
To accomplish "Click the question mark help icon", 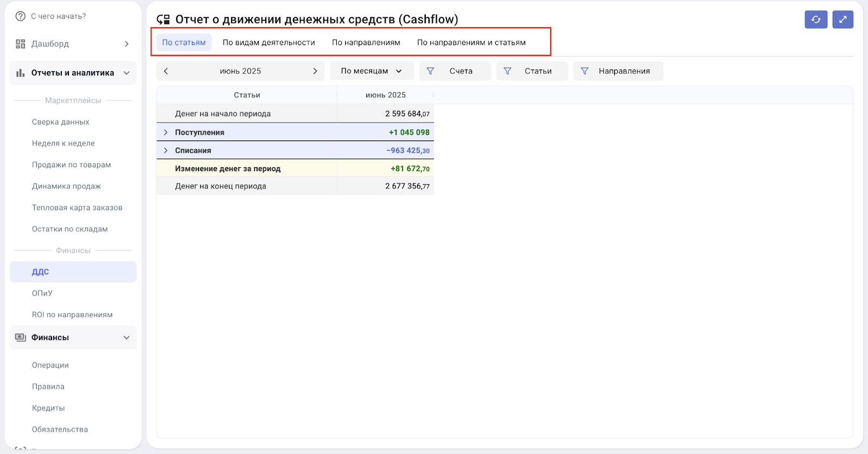I will (x=21, y=16).
